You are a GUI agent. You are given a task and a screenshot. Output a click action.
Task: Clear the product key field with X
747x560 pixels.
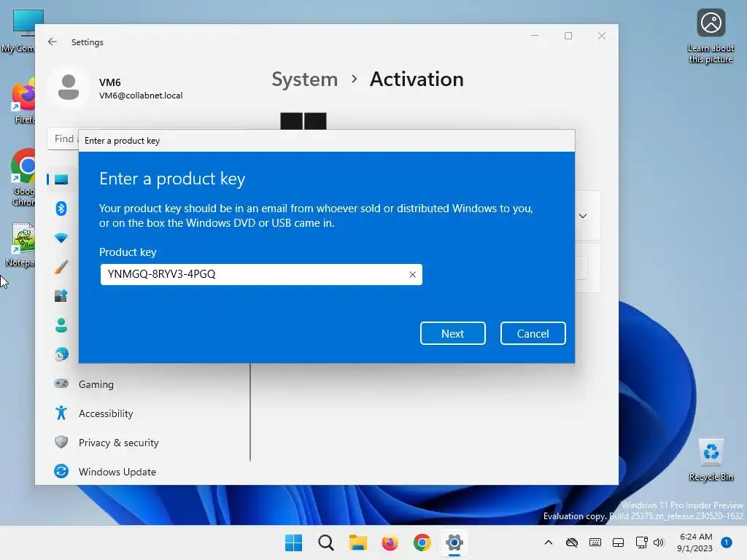point(412,275)
